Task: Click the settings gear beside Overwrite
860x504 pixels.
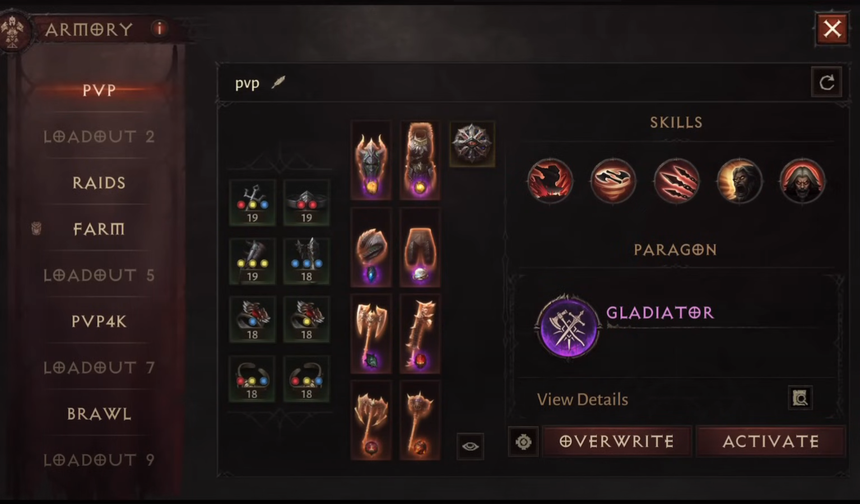Action: coord(523,442)
